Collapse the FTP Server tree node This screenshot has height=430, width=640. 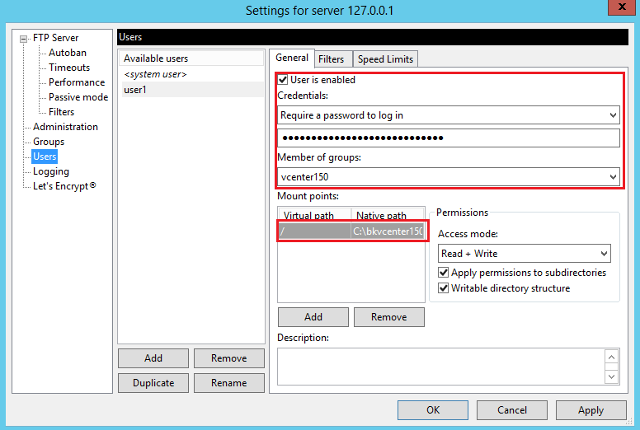tap(24, 38)
